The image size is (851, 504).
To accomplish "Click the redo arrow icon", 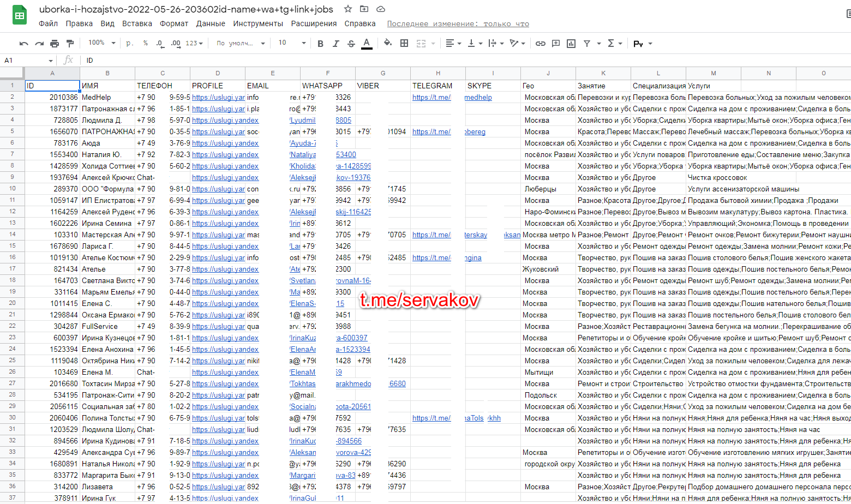I will (39, 43).
